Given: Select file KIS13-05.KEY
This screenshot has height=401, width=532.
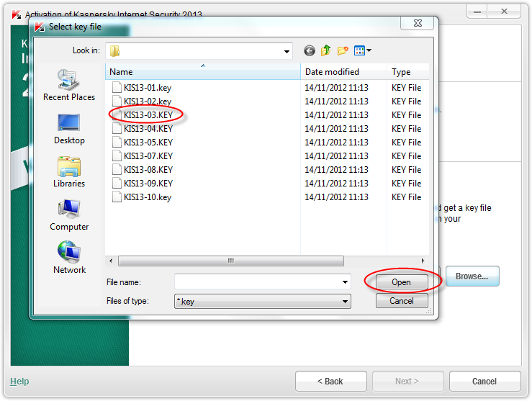Looking at the screenshot, I should [148, 142].
